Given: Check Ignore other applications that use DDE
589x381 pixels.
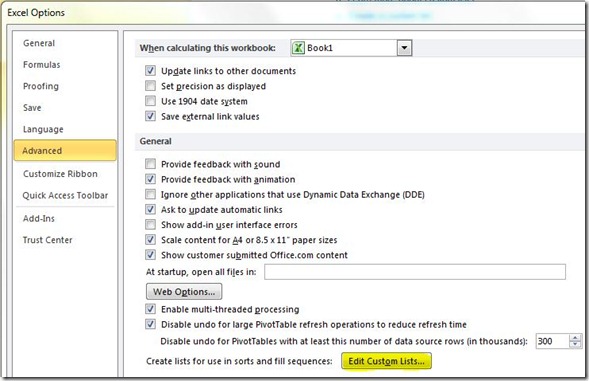Looking at the screenshot, I should (x=150, y=194).
